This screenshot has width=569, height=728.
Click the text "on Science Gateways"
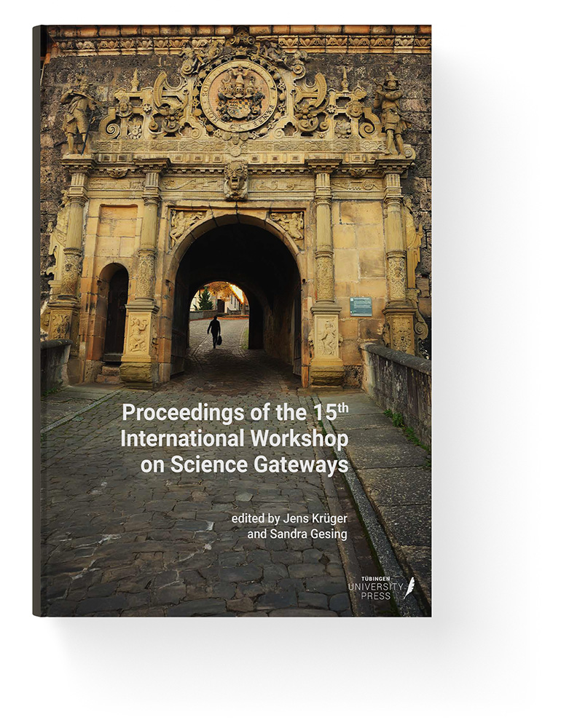coord(244,465)
